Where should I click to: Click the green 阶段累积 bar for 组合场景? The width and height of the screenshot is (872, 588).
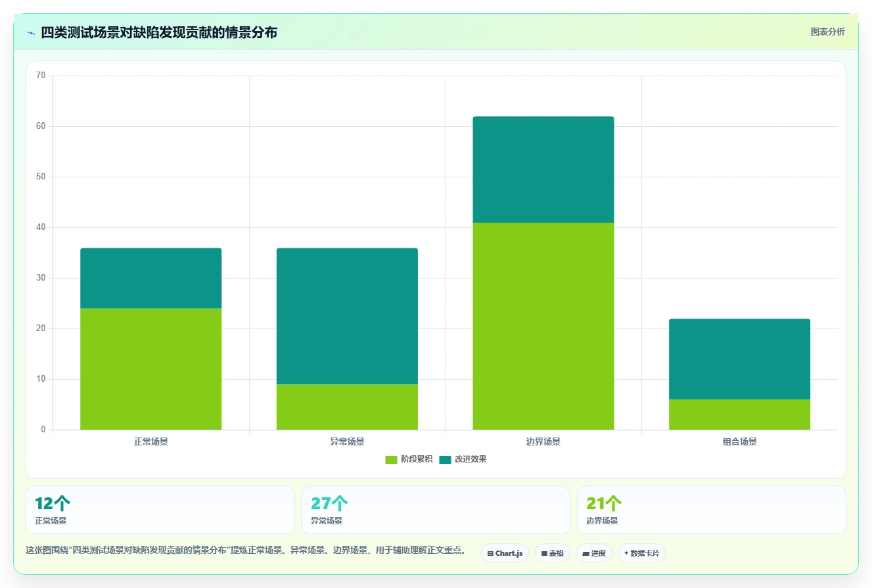(739, 415)
